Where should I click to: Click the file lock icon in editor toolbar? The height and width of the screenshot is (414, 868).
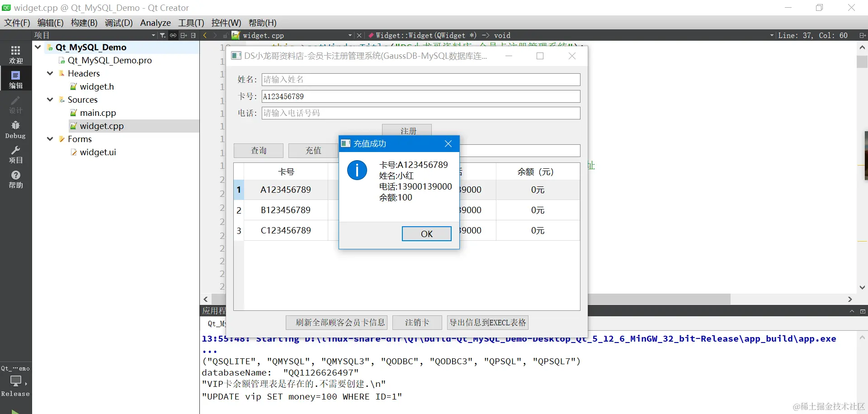225,35
